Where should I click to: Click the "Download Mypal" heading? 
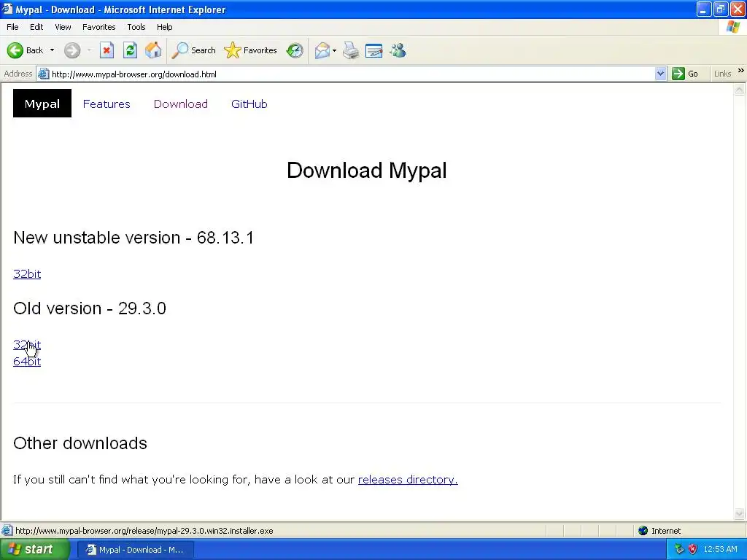(x=367, y=171)
